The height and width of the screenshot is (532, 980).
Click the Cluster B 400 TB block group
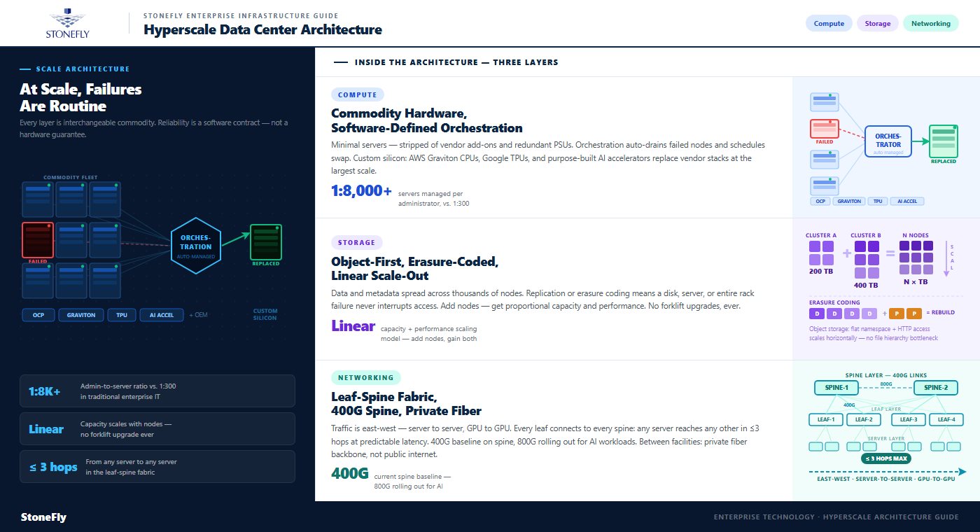pos(866,260)
